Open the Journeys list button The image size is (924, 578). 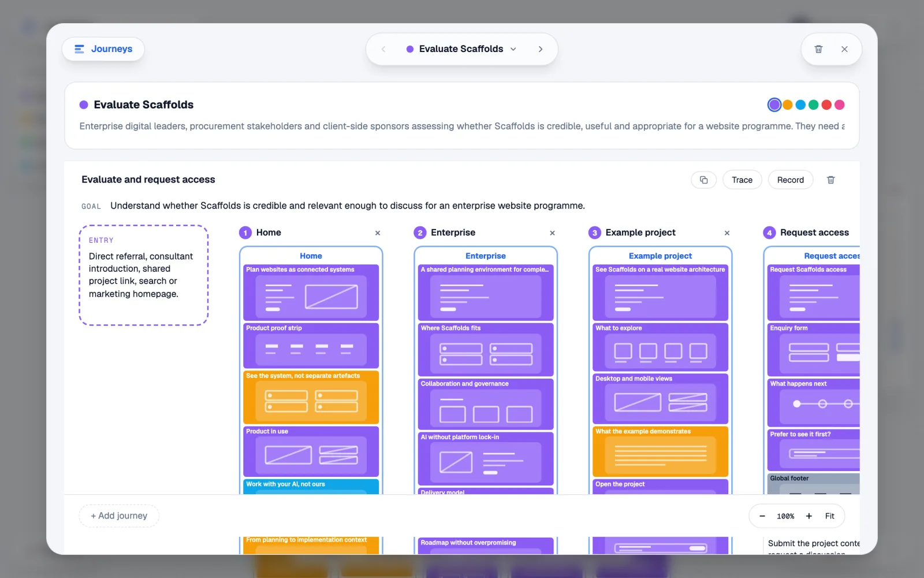pos(103,49)
